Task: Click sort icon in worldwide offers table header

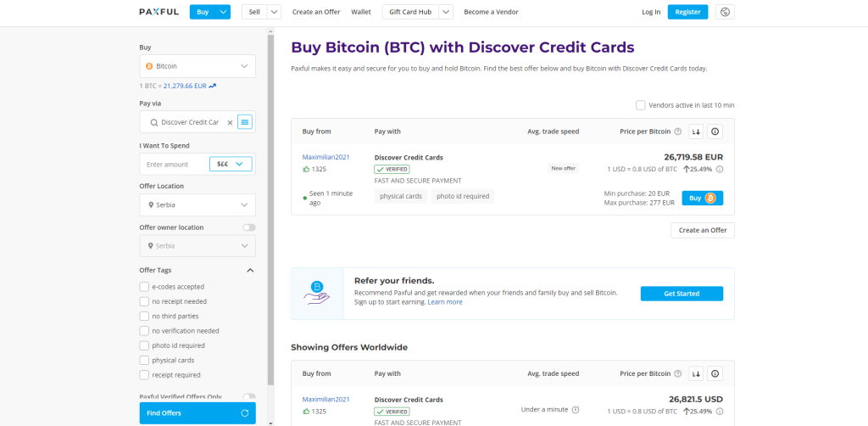Action: 696,374
